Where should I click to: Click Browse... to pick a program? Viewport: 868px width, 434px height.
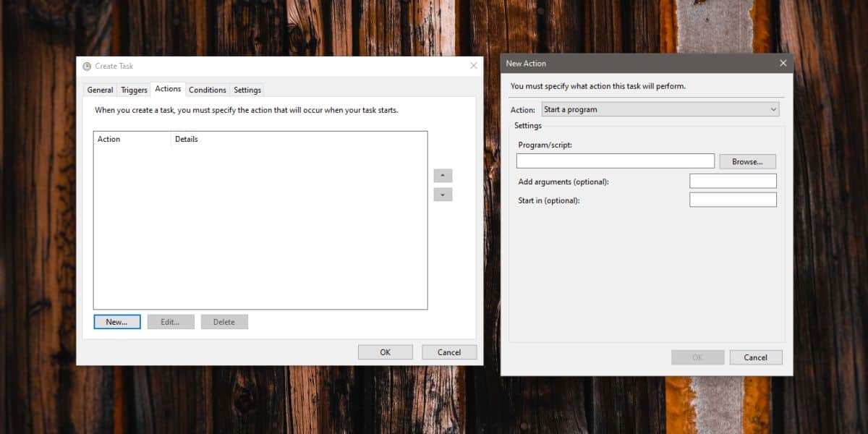747,161
